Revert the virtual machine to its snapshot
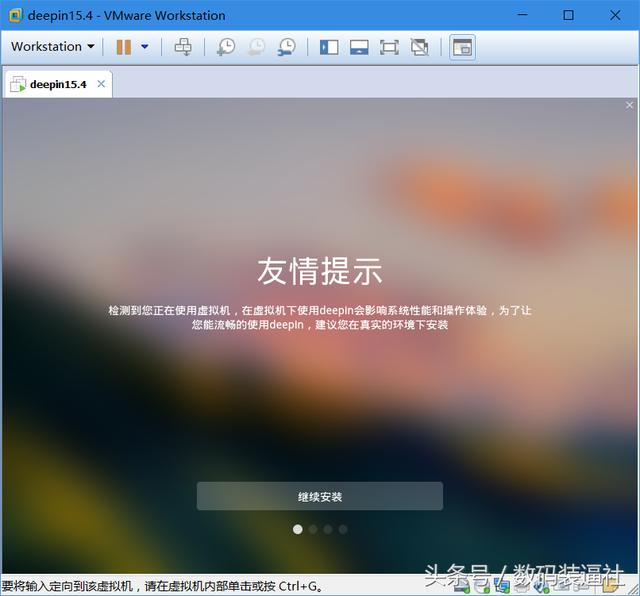Image resolution: width=640 pixels, height=596 pixels. [x=257, y=47]
